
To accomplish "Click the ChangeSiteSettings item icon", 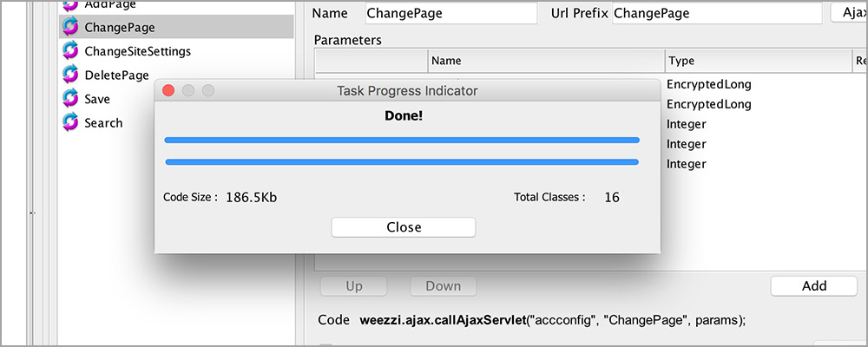I will tap(70, 50).
